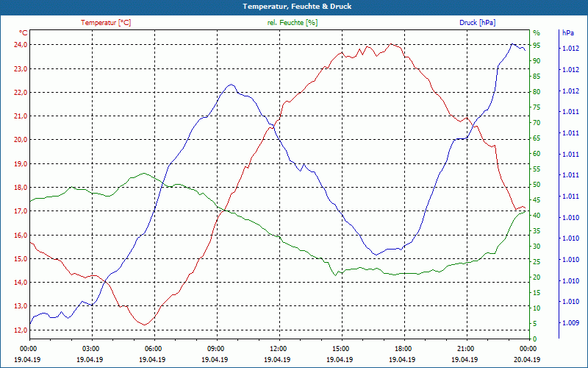Click the green 5 humidity axis value
588x368 pixels.
pos(535,324)
